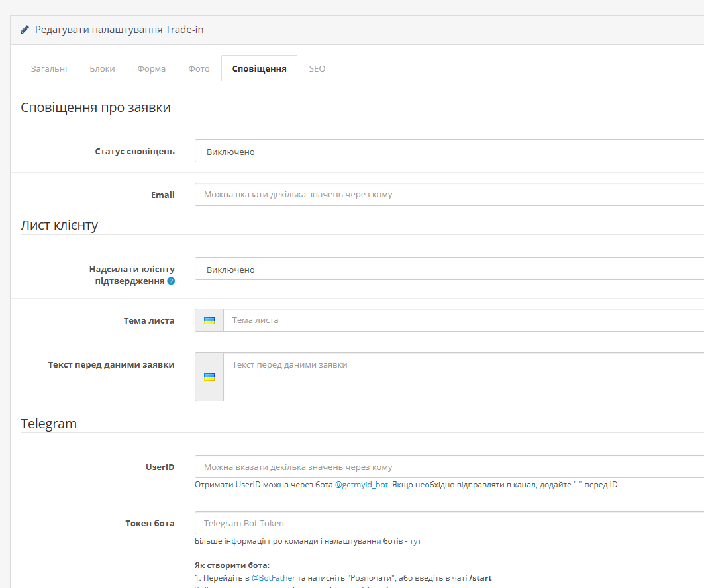The image size is (704, 588).
Task: Click the UserID label
Action: [160, 467]
